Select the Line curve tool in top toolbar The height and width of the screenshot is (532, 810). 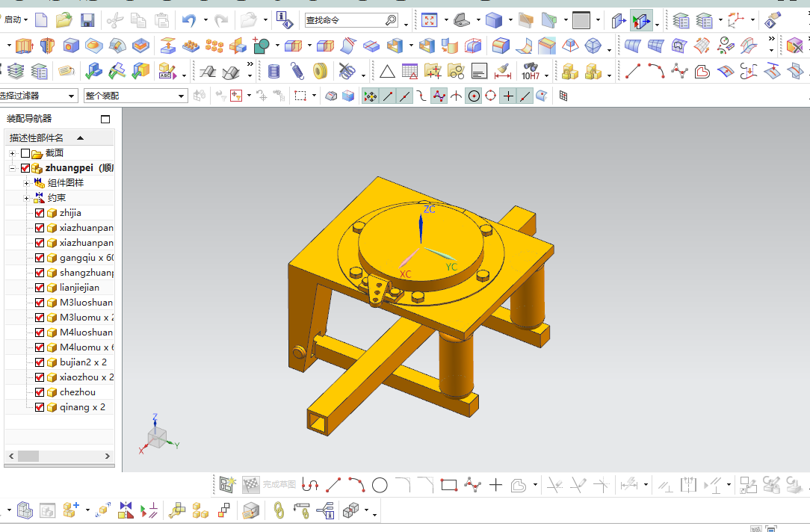[633, 71]
